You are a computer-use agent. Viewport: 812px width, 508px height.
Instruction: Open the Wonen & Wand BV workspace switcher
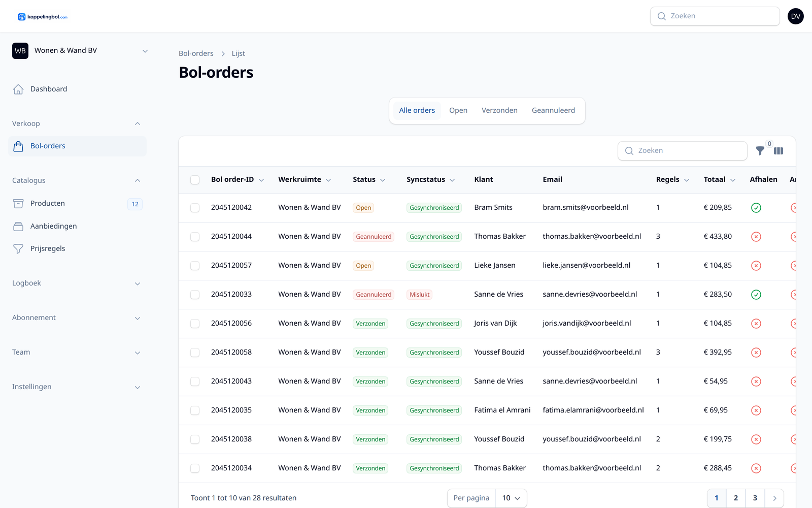pos(80,51)
